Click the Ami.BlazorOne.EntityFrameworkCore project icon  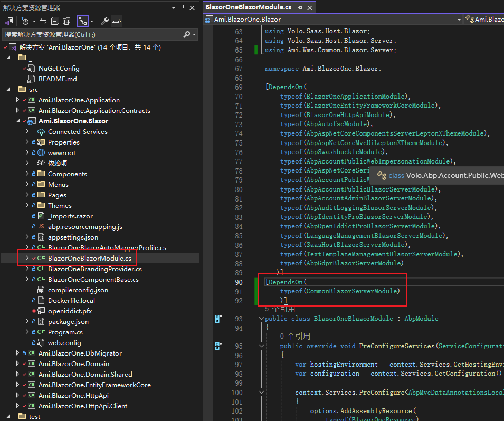pyautogui.click(x=32, y=385)
